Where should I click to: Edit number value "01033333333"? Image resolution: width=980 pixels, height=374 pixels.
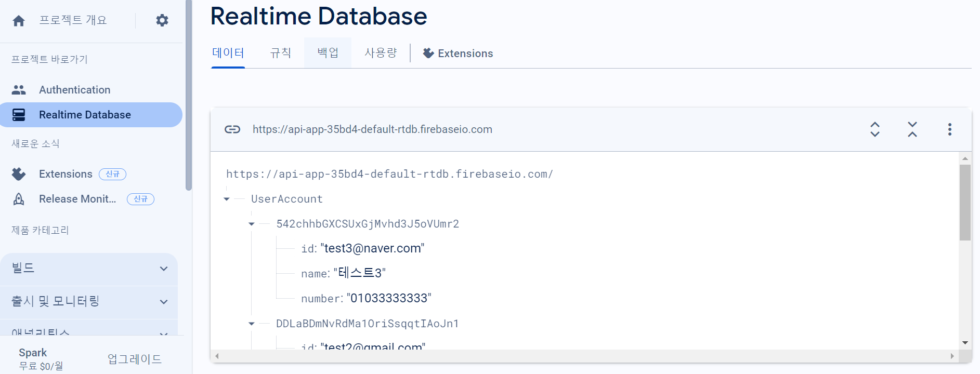pos(389,298)
